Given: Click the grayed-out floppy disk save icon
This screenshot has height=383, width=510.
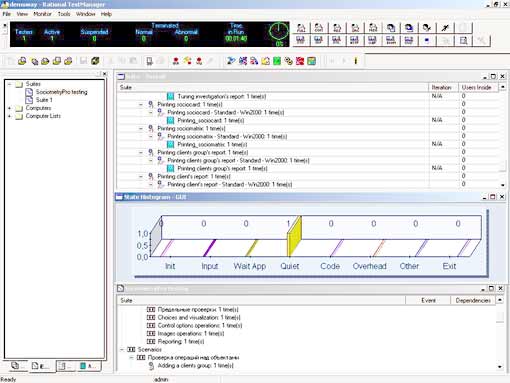Looking at the screenshot, I should point(83,61).
